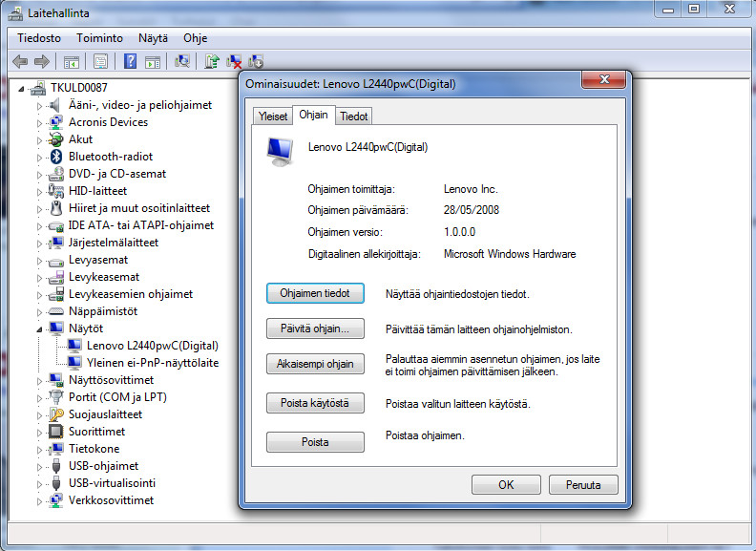Click the Forward arrow toolbar icon
This screenshot has width=756, height=551.
42,61
